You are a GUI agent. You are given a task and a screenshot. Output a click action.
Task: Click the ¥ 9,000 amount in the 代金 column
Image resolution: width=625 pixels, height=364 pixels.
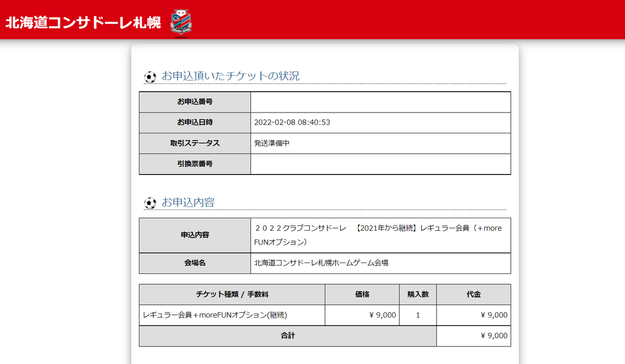474,315
